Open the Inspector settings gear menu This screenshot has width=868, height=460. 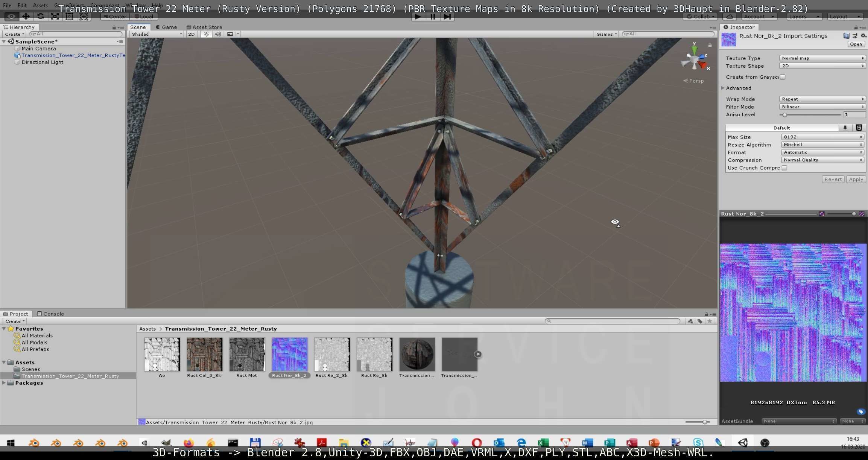[863, 36]
